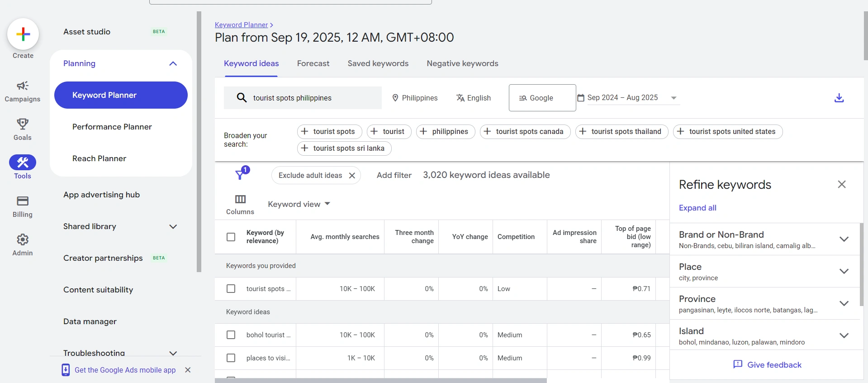Image resolution: width=868 pixels, height=383 pixels.
Task: Expand the Brand or Non-Brand refinement
Action: 844,239
